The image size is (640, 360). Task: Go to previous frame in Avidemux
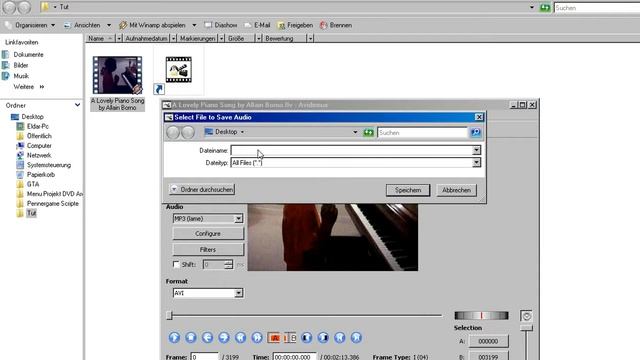pos(207,338)
